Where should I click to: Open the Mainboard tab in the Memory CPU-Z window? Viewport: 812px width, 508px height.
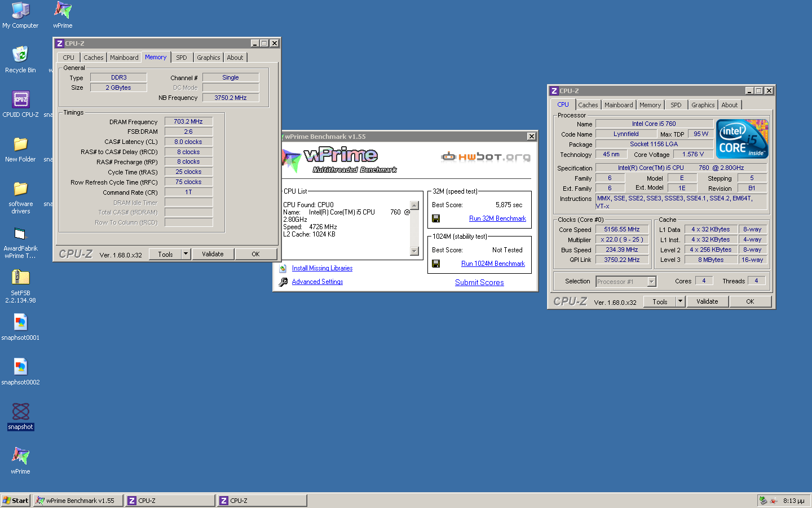click(x=124, y=58)
